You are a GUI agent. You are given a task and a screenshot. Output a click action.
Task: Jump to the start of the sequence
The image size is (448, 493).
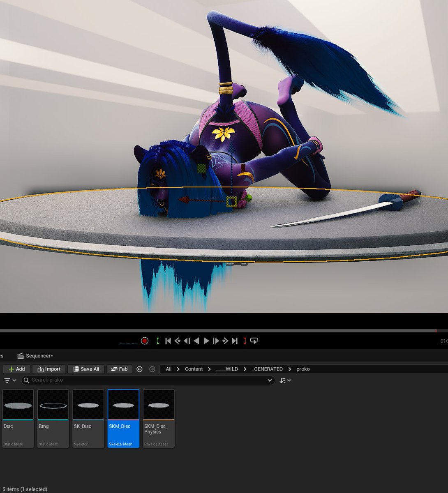coord(168,341)
